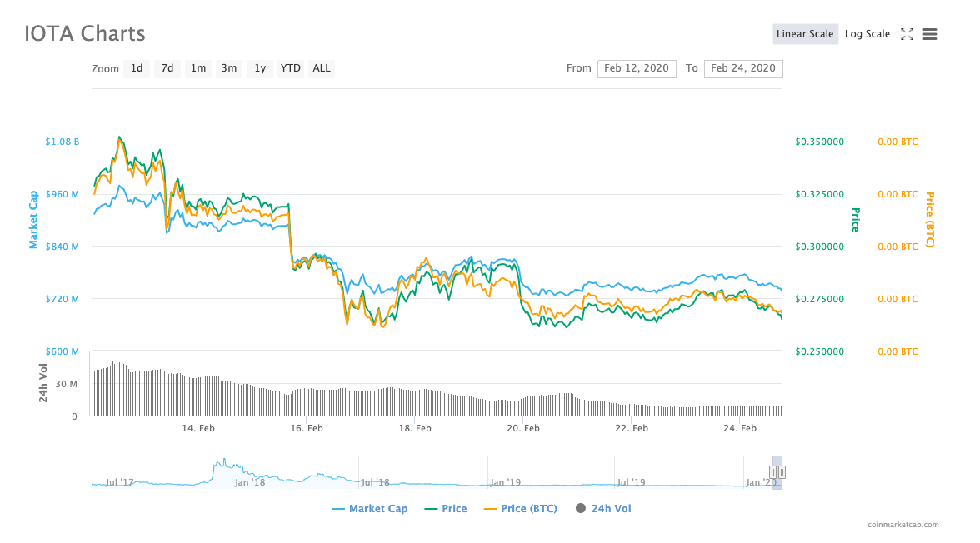Image resolution: width=980 pixels, height=543 pixels.
Task: Click the $0.325000 price axis value
Action: 819,194
